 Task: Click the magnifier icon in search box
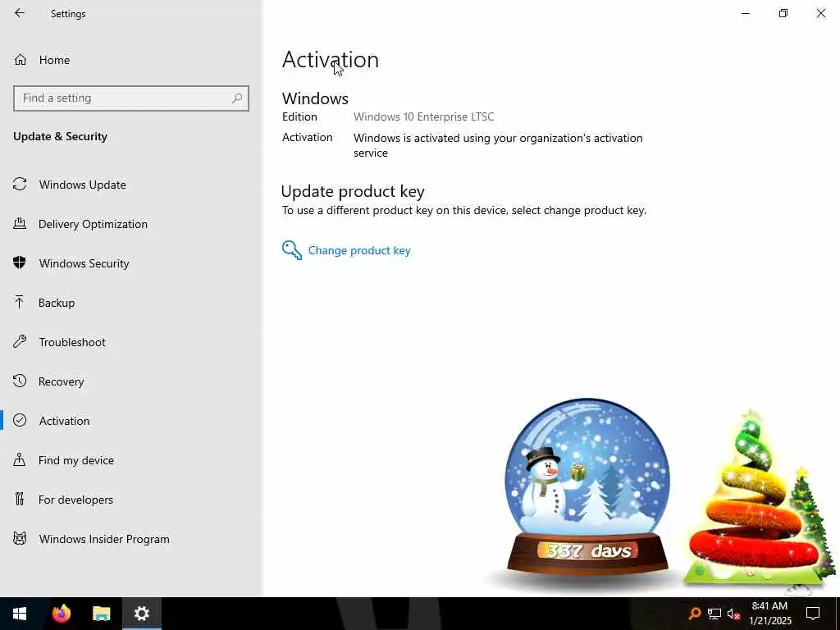(x=237, y=98)
